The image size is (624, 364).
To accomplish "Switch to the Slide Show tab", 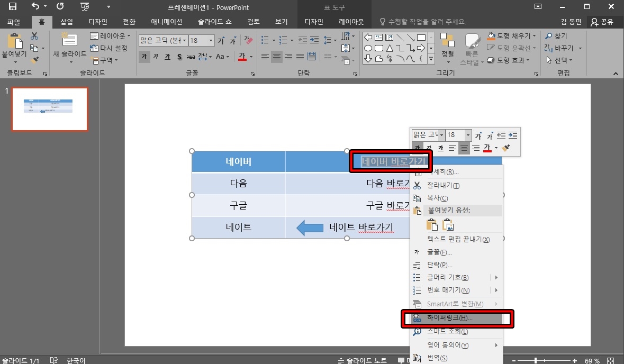I will click(214, 22).
